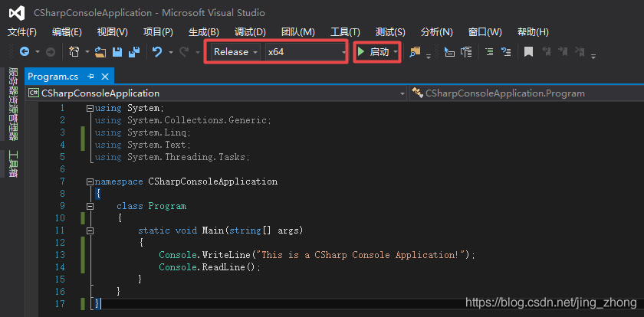The width and height of the screenshot is (644, 317).
Task: Open the new project icon's dropdown arrow
Action: point(87,52)
